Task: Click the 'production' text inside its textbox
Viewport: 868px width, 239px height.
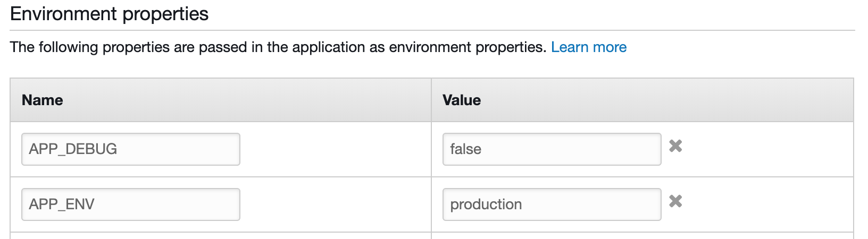Action: (x=486, y=204)
